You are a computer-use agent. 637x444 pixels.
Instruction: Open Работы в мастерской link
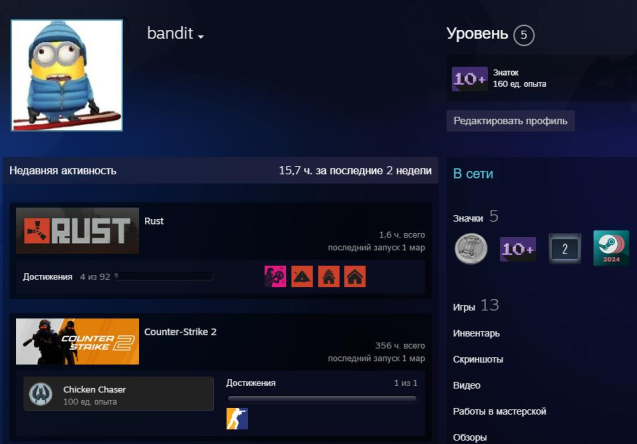click(499, 412)
